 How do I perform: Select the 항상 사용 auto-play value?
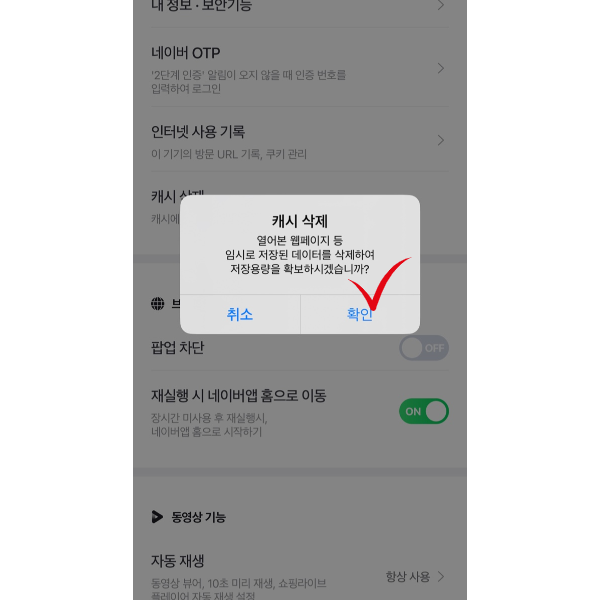pyautogui.click(x=408, y=577)
